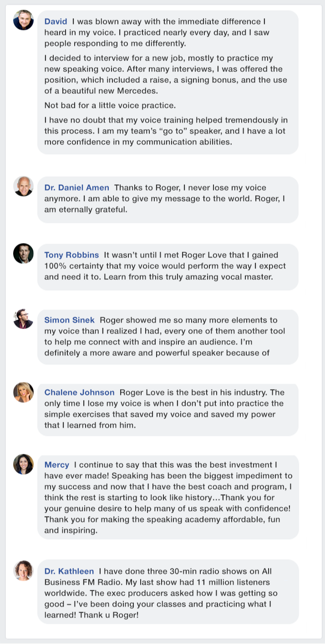This screenshot has height=644, width=325.
Task: Click Simon Sinek's profile picture
Action: (x=23, y=319)
